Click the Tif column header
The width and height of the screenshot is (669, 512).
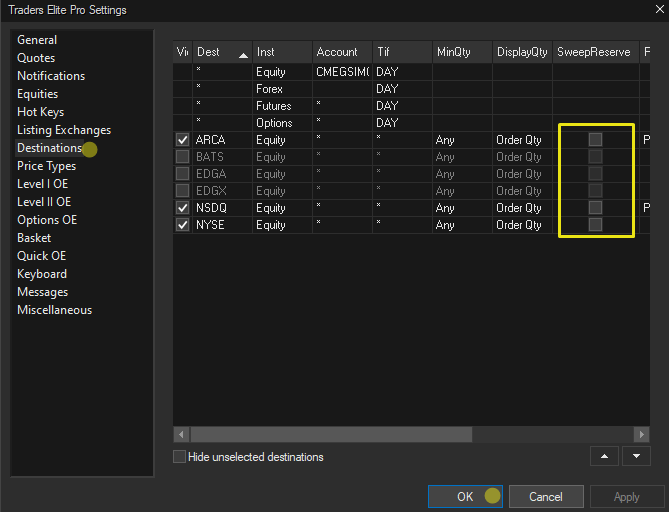402,52
